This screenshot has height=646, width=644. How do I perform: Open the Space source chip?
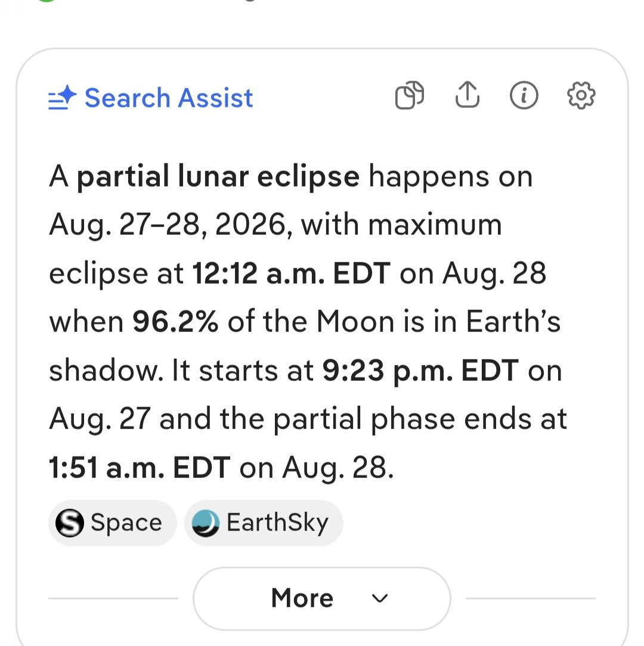click(113, 523)
